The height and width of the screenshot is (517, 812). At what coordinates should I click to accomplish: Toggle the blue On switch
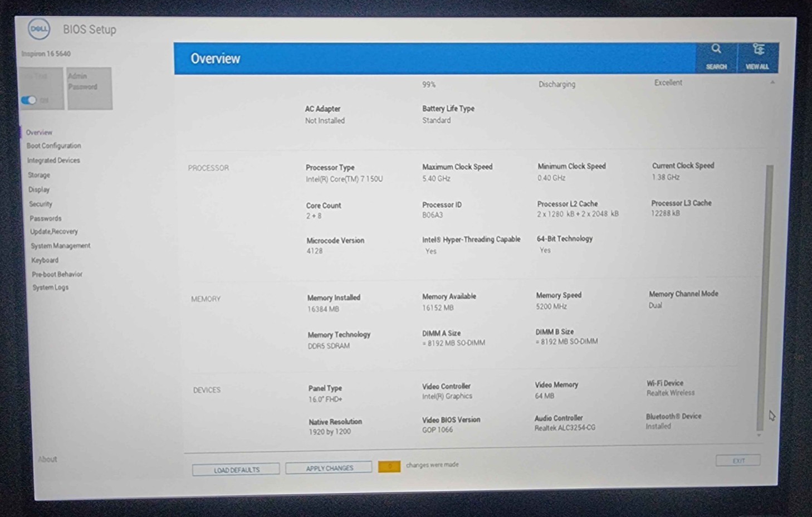pyautogui.click(x=28, y=100)
